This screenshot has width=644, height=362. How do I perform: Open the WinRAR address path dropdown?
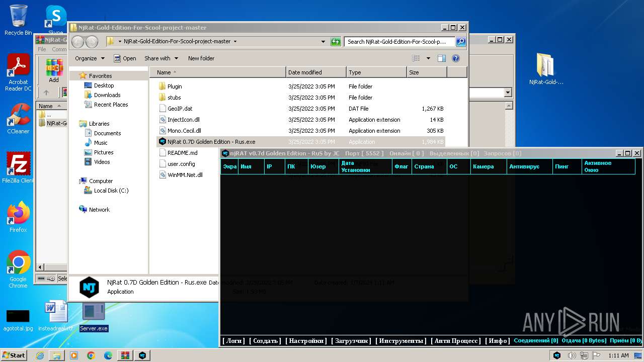click(x=508, y=93)
